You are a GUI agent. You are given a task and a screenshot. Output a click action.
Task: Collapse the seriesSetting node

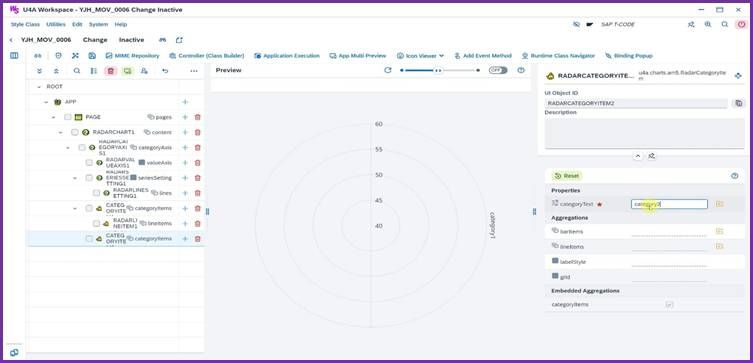pyautogui.click(x=75, y=178)
